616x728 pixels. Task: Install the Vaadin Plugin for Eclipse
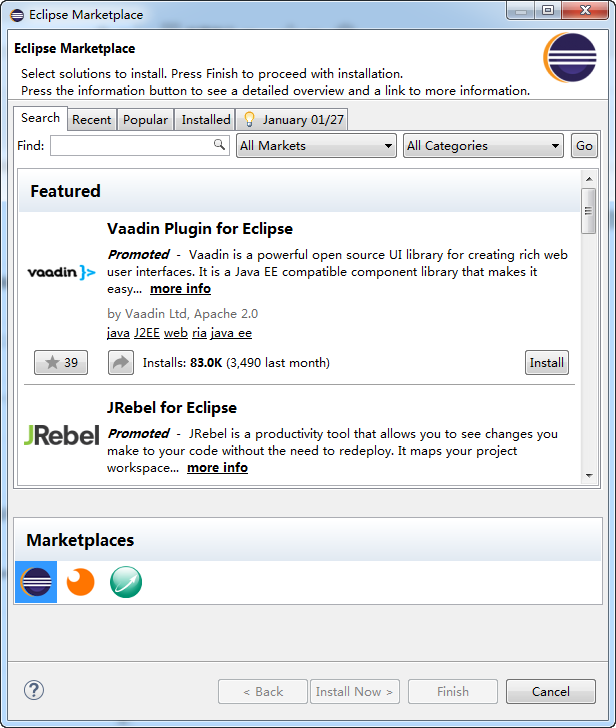coord(546,363)
